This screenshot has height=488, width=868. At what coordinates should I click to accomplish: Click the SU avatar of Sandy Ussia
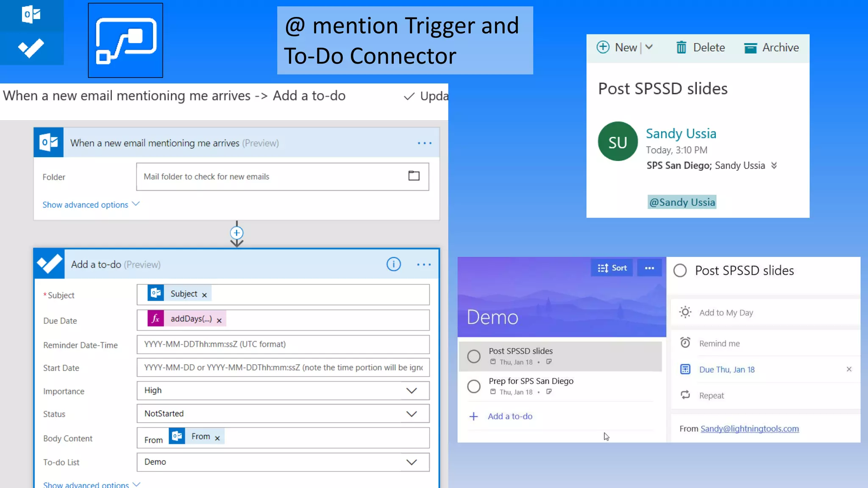pyautogui.click(x=618, y=141)
